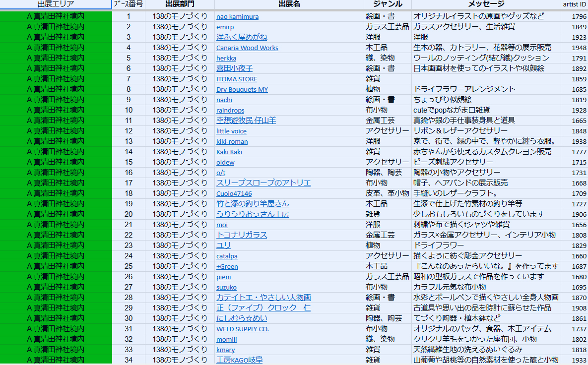Screen dimensions: 588x365
Task: Open the 正(ファイブ)クロック 仁 link
Action: click(263, 307)
